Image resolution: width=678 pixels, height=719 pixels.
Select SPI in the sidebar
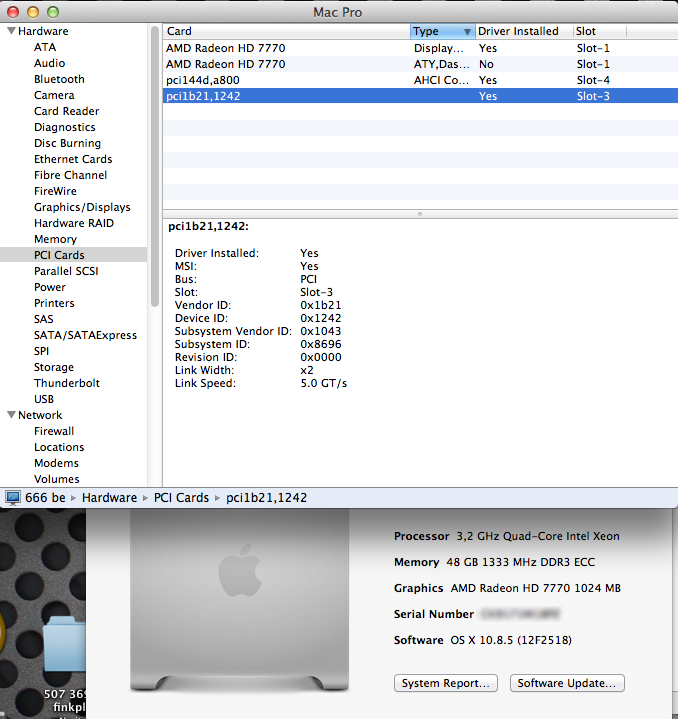coord(41,351)
